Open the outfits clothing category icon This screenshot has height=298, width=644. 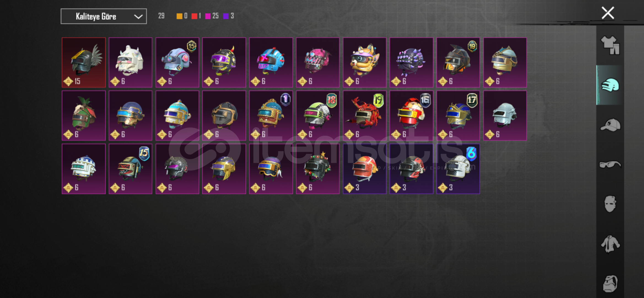[610, 45]
